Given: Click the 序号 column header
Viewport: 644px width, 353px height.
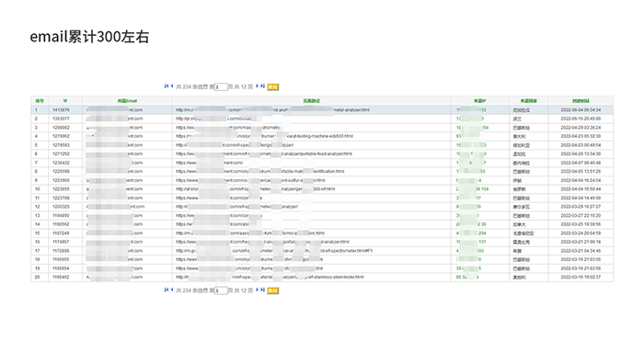Looking at the screenshot, I should [x=40, y=101].
